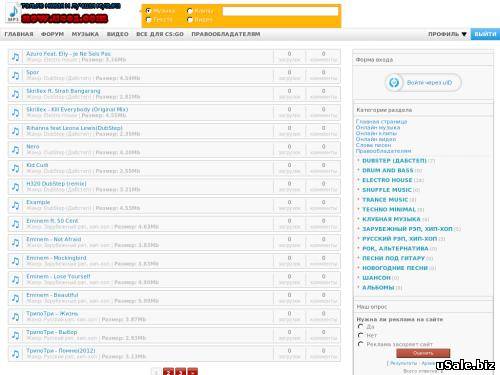Click music note icon beside Example track
The image size is (500, 375).
click(15, 205)
